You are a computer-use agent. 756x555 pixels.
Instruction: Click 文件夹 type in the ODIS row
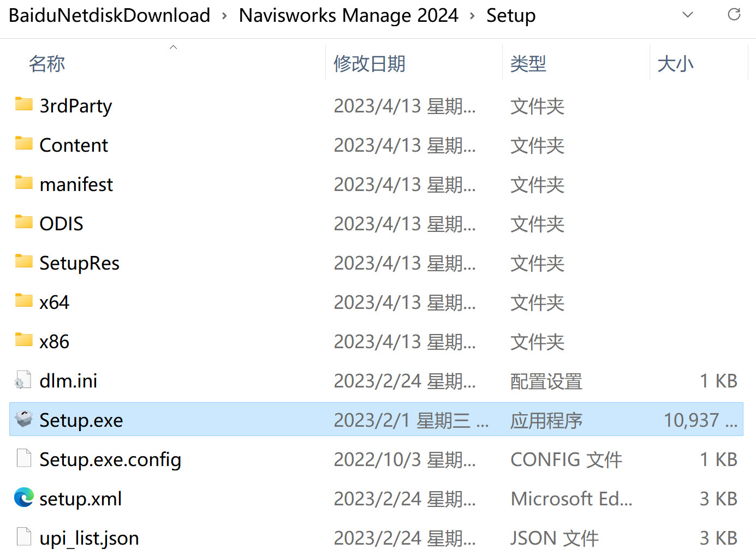click(x=538, y=224)
